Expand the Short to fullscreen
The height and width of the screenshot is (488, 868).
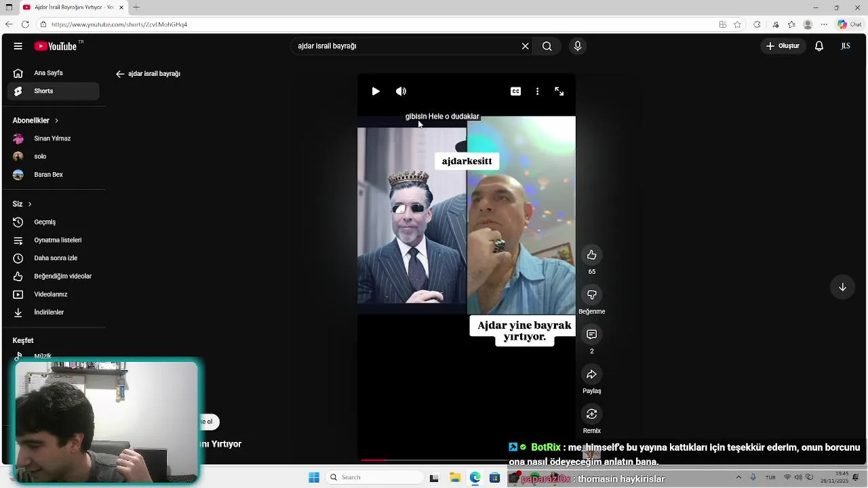tap(559, 91)
